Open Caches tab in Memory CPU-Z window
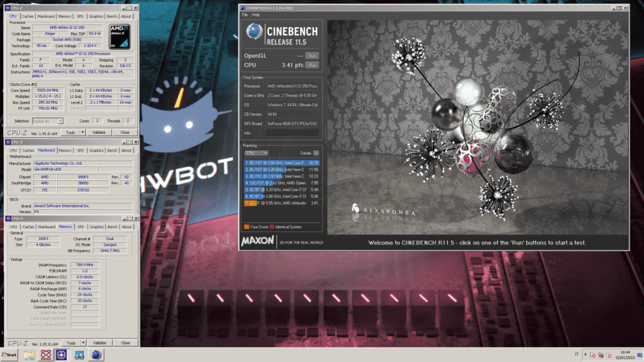The image size is (644, 362). (x=28, y=227)
